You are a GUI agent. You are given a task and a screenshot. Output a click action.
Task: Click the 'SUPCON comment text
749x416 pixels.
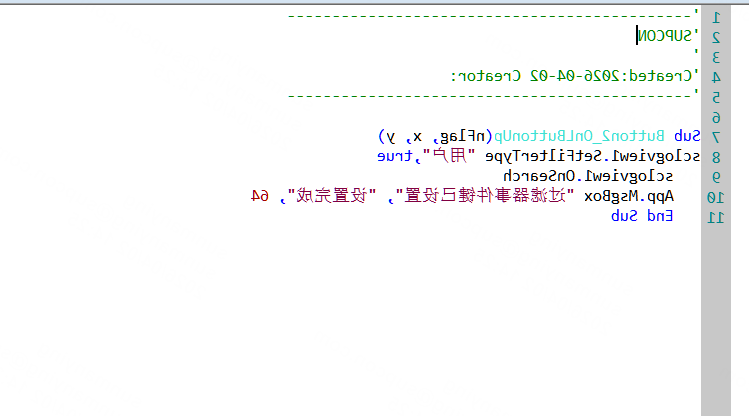[668, 36]
